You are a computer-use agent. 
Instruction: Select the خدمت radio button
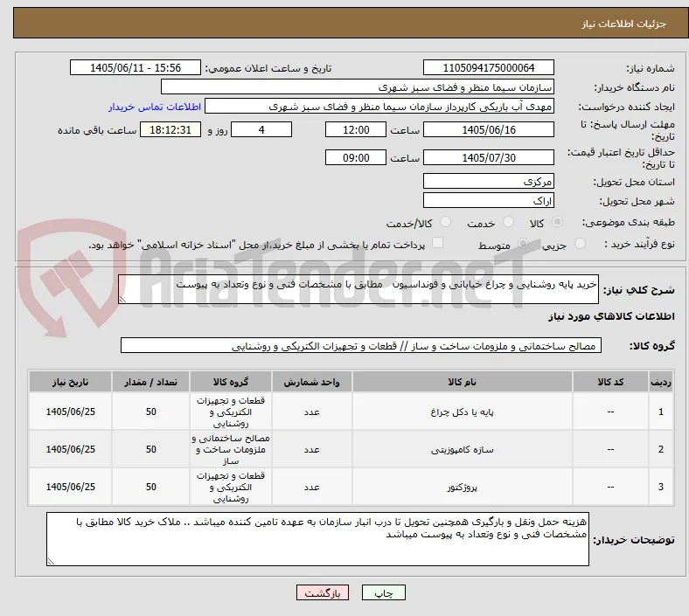tap(508, 222)
